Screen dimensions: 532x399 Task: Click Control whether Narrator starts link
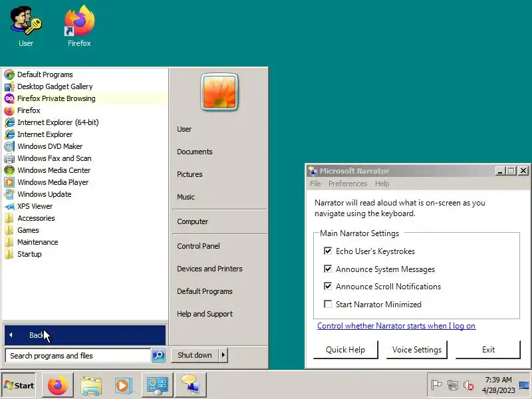396,326
